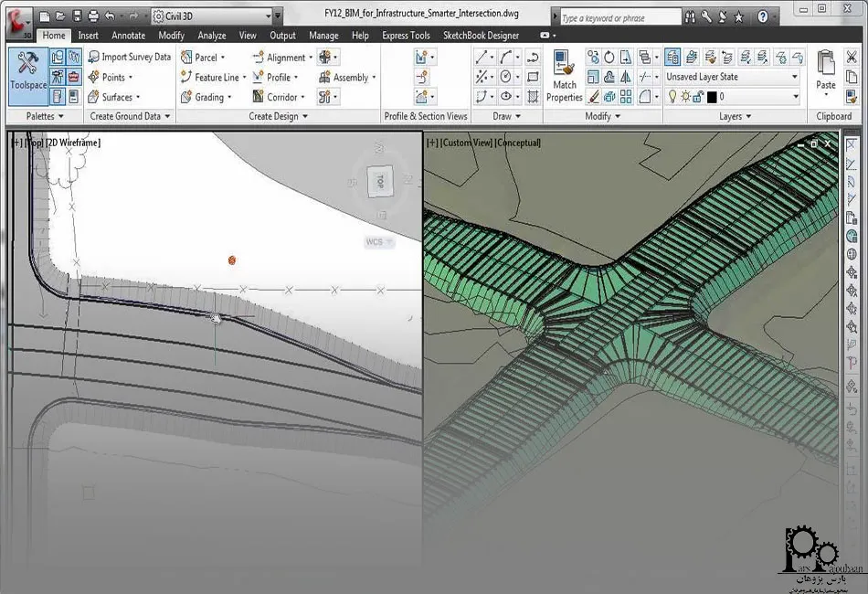Open the Layer Properties manager icon
The height and width of the screenshot is (594, 868).
click(672, 57)
